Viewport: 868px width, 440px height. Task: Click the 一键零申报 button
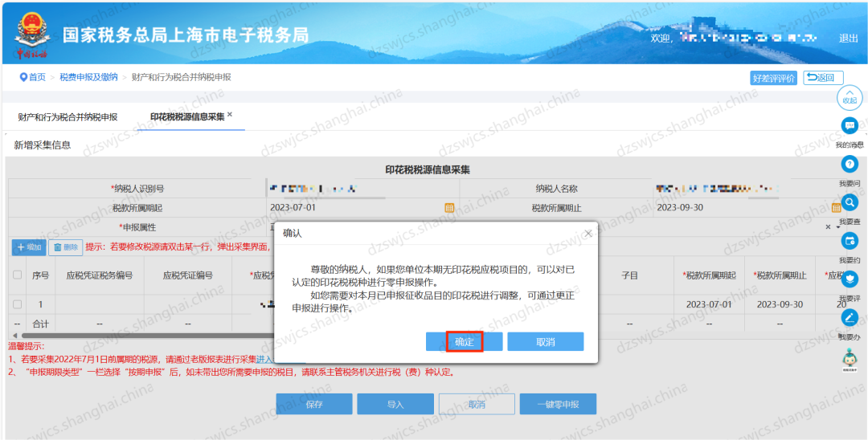(x=558, y=404)
